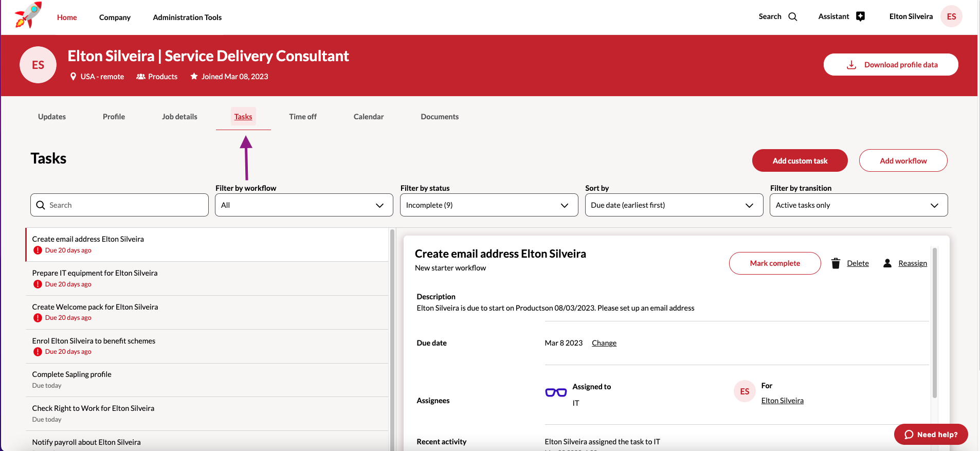Viewport: 980px width, 451px height.
Task: Expand Filter by transition dropdown
Action: 858,205
